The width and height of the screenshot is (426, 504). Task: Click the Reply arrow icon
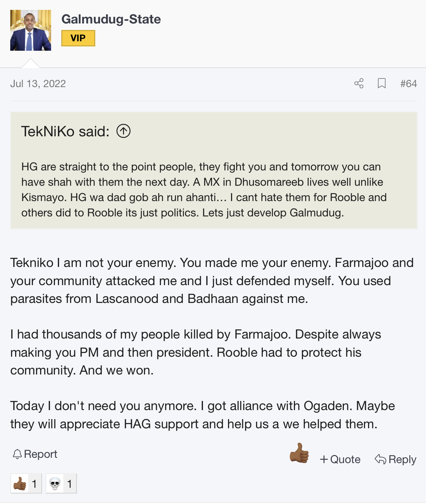380,459
